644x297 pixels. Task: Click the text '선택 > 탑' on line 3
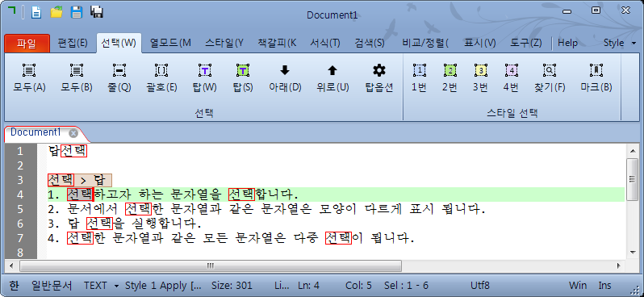coord(80,180)
